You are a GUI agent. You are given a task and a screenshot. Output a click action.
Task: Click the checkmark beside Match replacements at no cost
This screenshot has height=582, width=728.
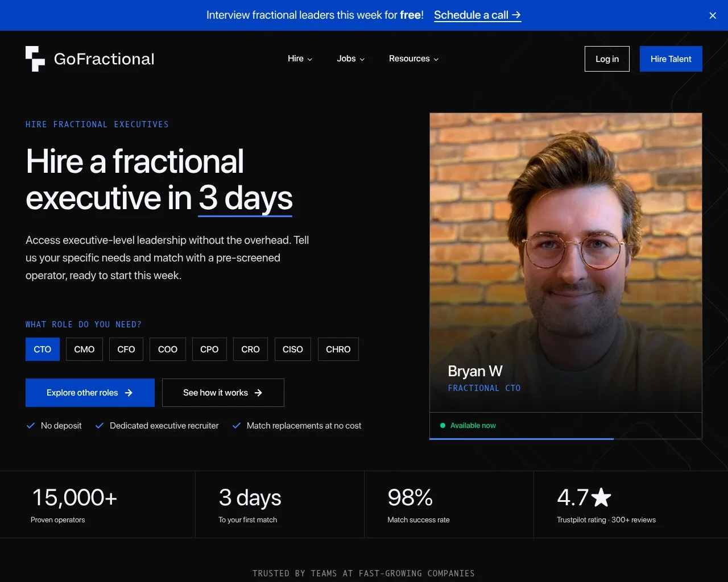(237, 426)
